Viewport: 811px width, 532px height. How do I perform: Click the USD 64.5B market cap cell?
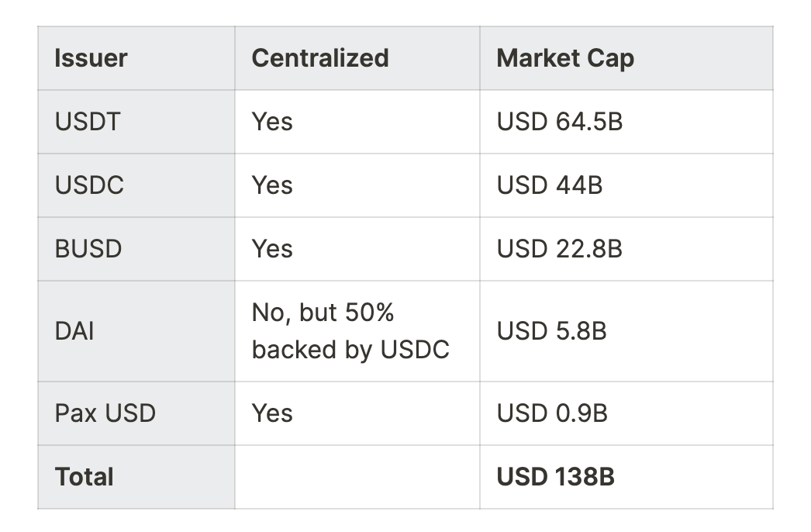[x=560, y=122]
